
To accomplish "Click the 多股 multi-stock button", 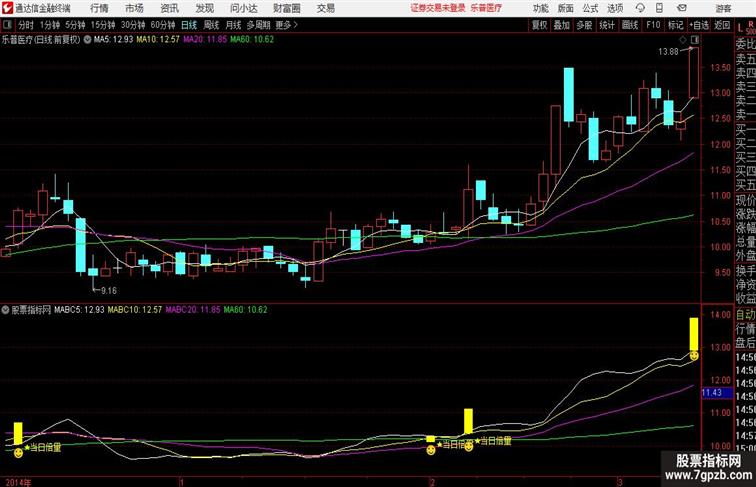I will coord(584,25).
